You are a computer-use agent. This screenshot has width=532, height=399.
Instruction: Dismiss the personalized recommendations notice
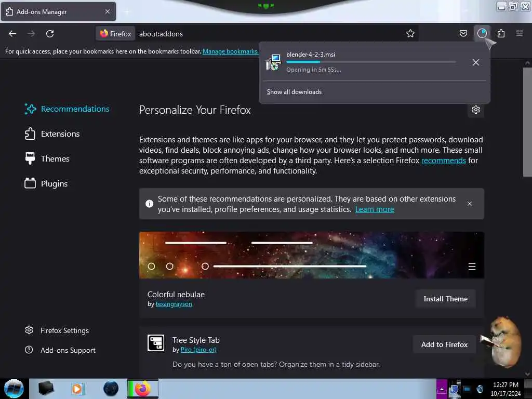tap(469, 204)
